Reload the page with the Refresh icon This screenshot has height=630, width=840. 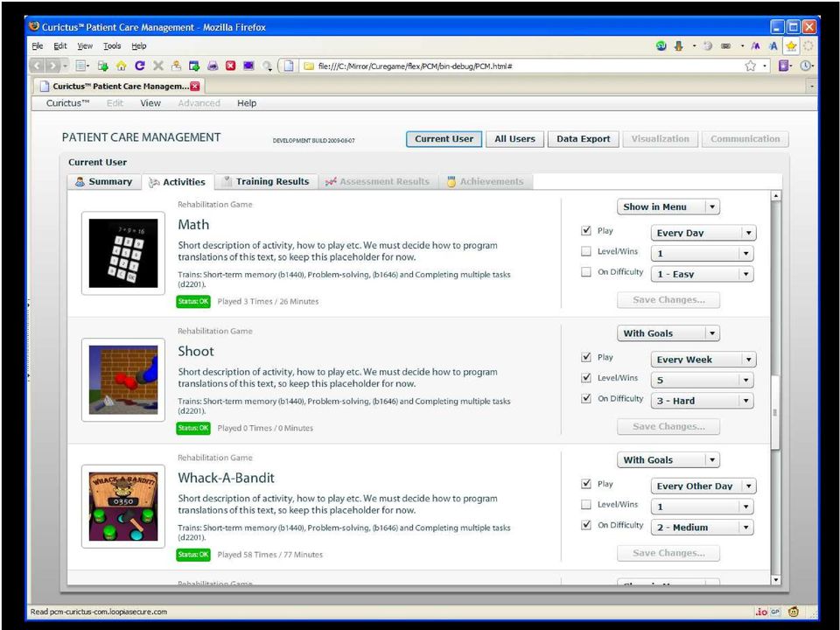tap(140, 66)
